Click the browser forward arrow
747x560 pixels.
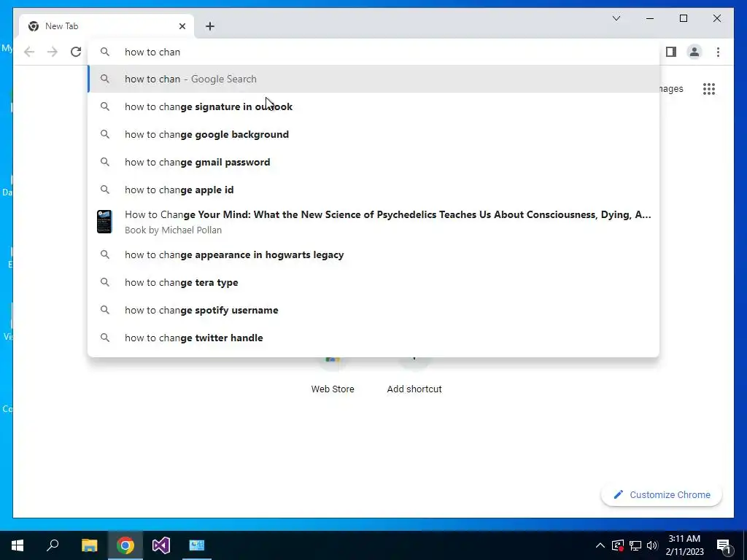tap(53, 52)
